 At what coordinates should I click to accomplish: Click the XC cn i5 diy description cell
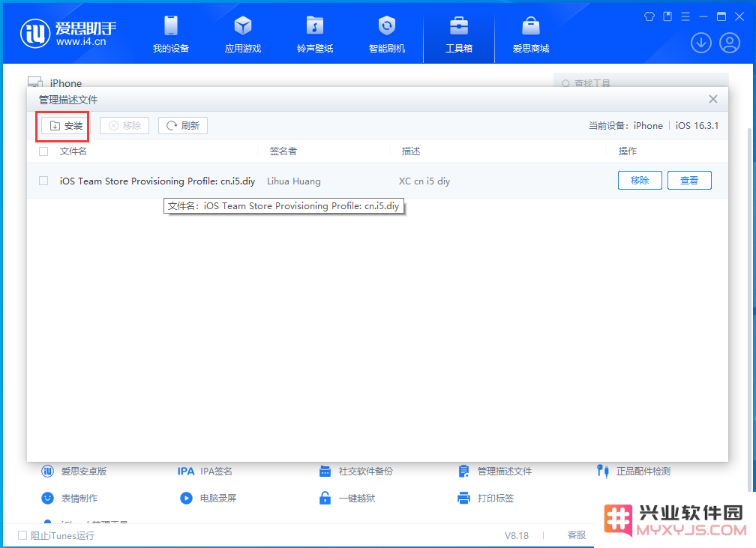tap(424, 181)
